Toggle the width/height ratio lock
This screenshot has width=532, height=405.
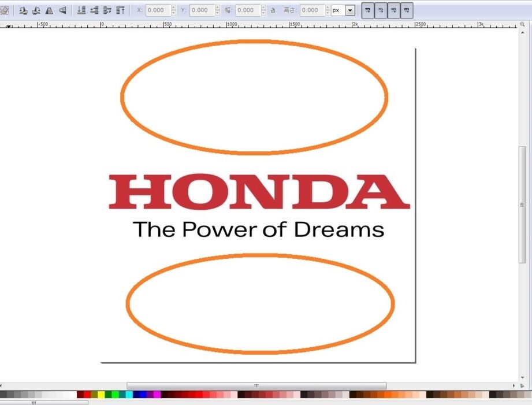[273, 10]
